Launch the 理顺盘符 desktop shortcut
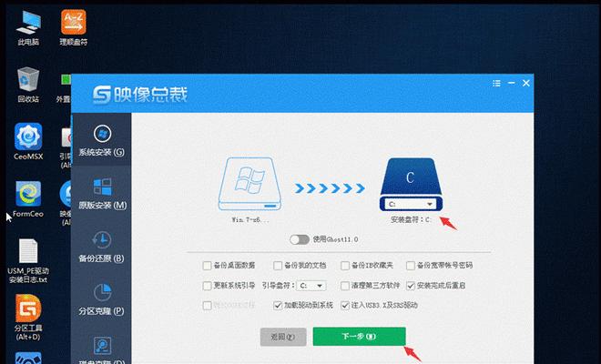Viewport: 601px width, 364px height. click(73, 28)
